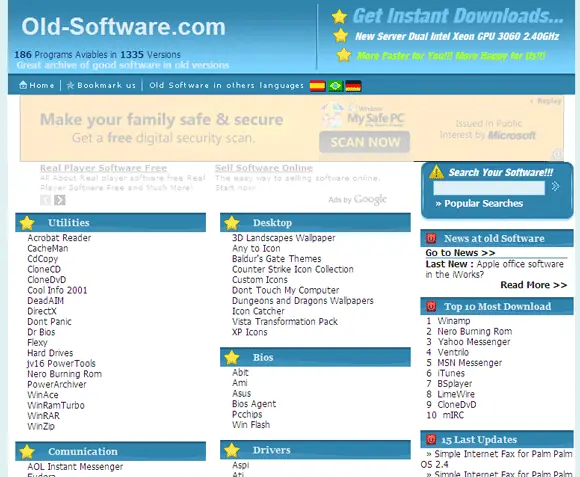
Task: Open the Real Player Software Free ad
Action: point(103,168)
